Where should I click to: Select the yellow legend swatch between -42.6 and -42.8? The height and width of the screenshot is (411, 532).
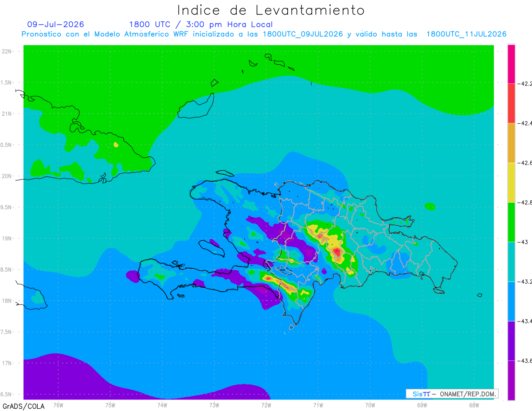pyautogui.click(x=511, y=182)
